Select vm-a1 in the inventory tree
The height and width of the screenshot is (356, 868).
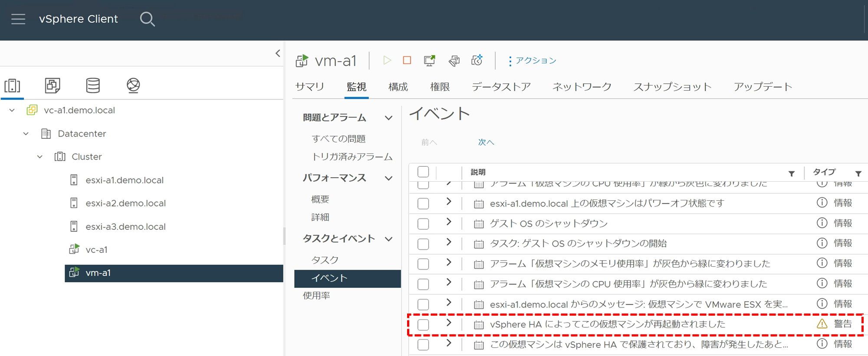(x=174, y=273)
